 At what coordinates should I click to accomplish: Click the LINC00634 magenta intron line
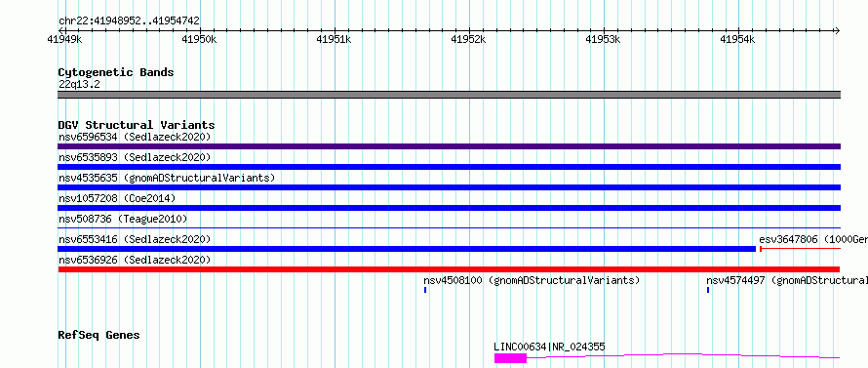point(684,356)
